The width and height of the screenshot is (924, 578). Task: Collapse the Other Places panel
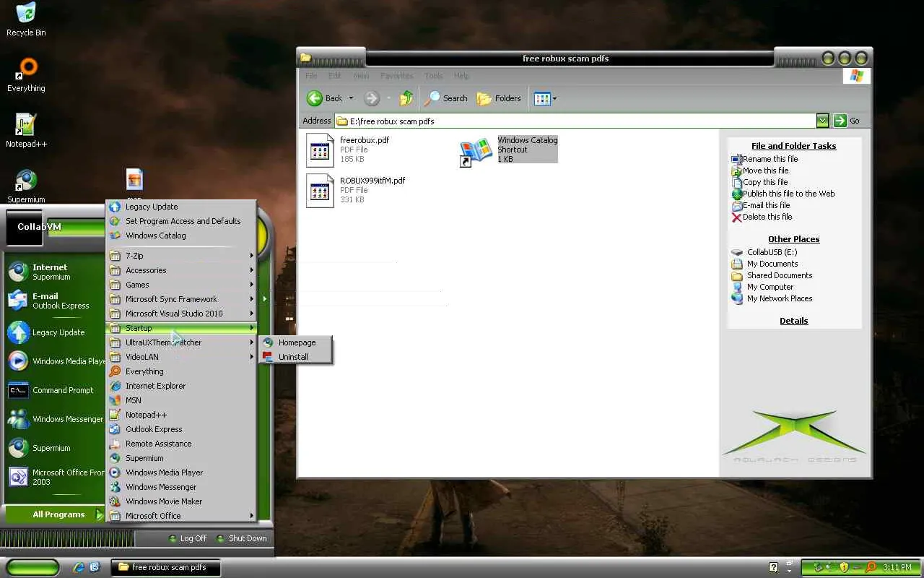point(794,239)
